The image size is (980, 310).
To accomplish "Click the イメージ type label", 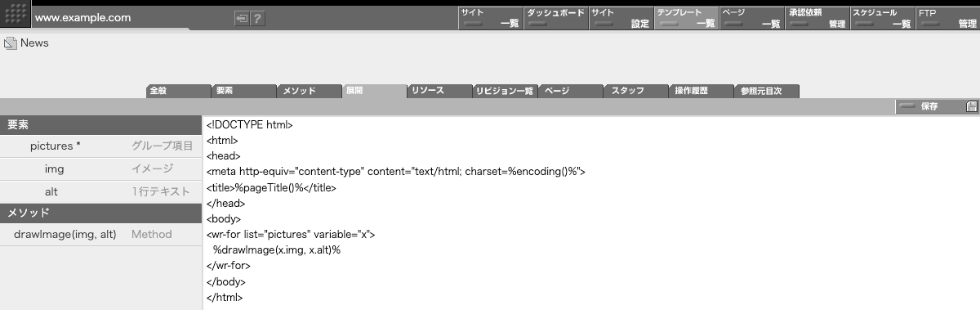I will (x=153, y=168).
